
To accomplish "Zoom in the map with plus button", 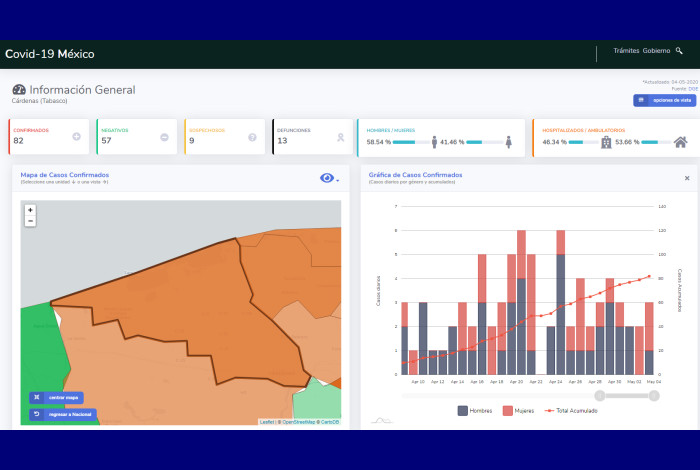I will pyautogui.click(x=30, y=210).
